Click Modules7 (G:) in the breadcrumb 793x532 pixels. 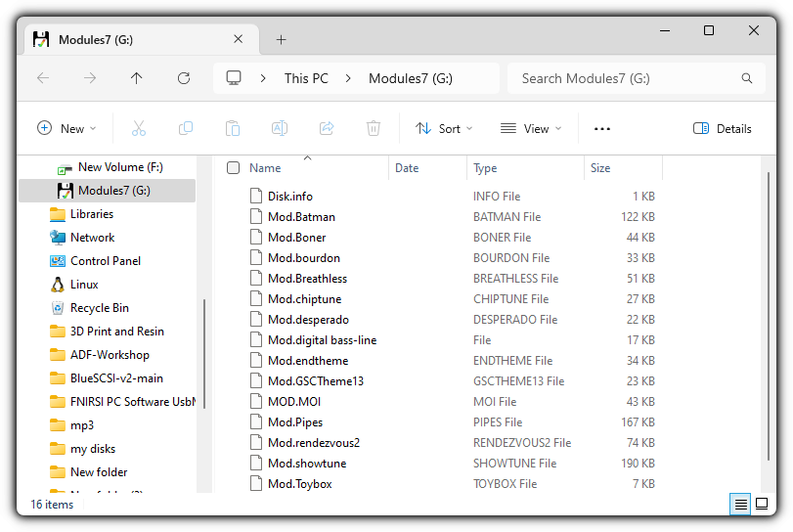click(x=411, y=78)
